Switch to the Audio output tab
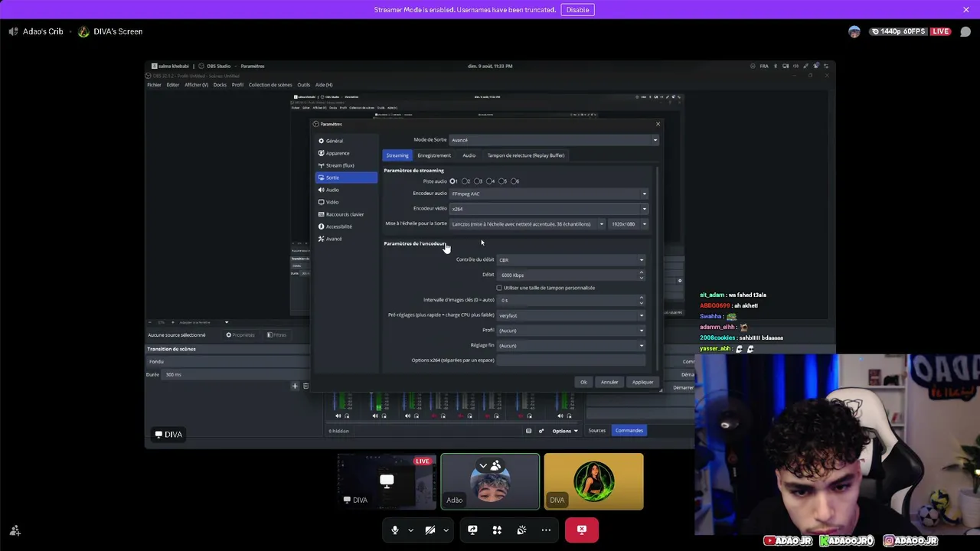Screen dimensions: 980x551 tap(469, 155)
